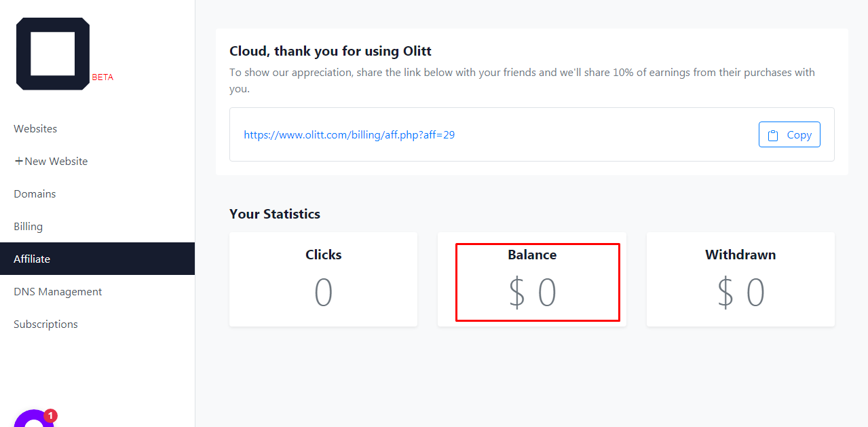Click the clipboard icon inside the Copy button
Viewport: 868px width, 427px height.
773,134
